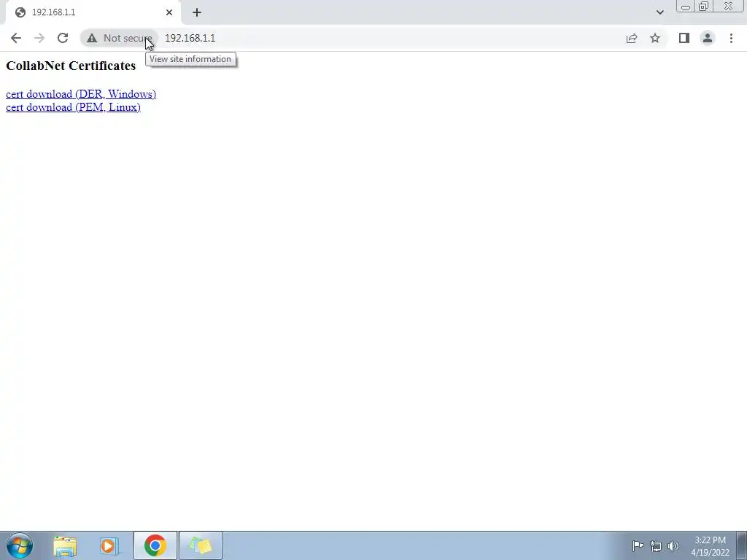The width and height of the screenshot is (747, 560).
Task: Open the network status tray icon
Action: pyautogui.click(x=656, y=546)
